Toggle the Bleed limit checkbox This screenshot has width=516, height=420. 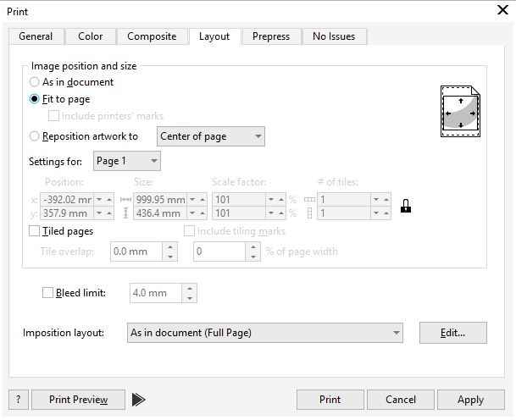pyautogui.click(x=47, y=293)
